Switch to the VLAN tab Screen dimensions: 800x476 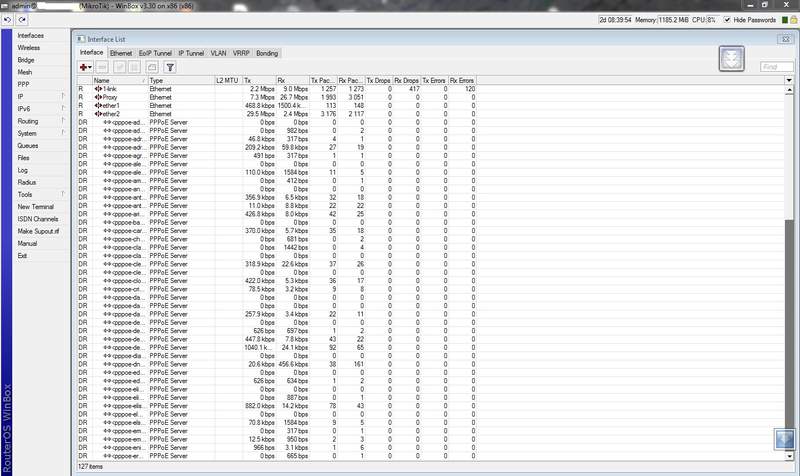(218, 53)
